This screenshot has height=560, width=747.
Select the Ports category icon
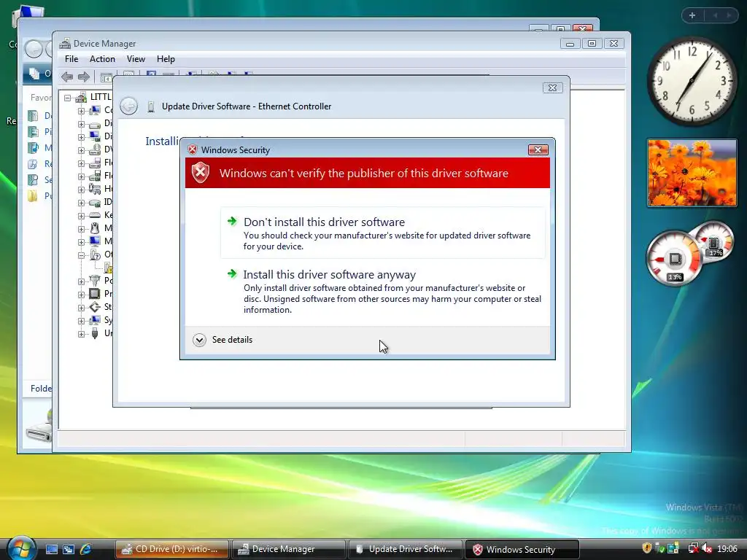pyautogui.click(x=95, y=281)
